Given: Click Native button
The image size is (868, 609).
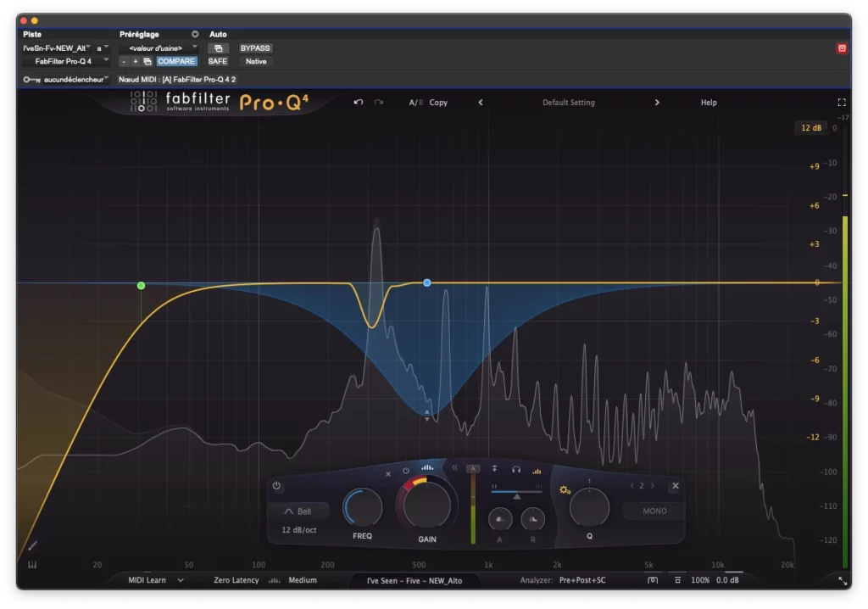Looking at the screenshot, I should [256, 62].
